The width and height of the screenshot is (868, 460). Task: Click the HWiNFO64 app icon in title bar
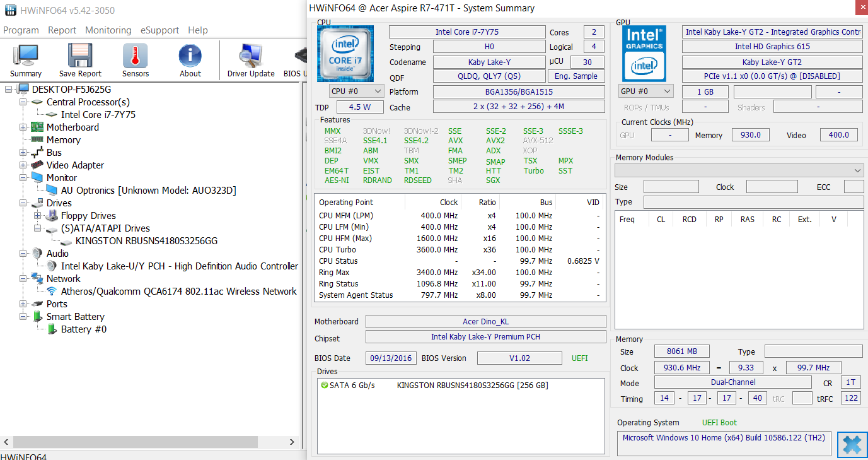pos(11,11)
